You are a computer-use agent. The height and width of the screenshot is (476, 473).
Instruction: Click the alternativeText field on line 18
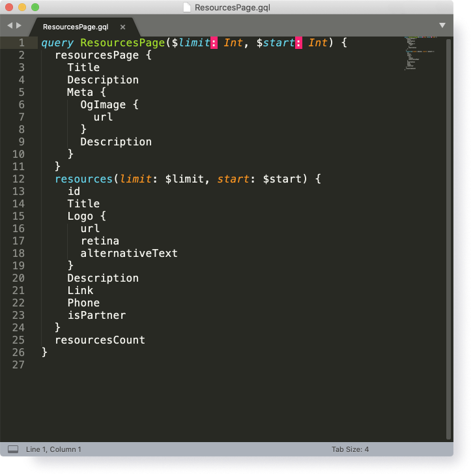(129, 253)
